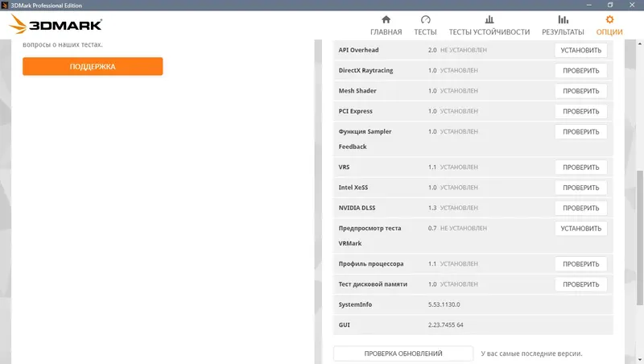Click the scrollbar up arrow
Screen dimensions: 644x364
(x=640, y=43)
